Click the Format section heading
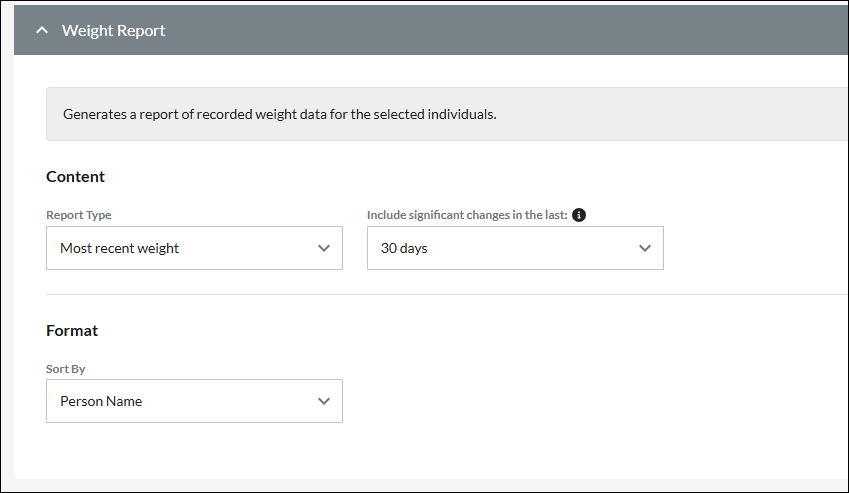849x493 pixels. pyautogui.click(x=72, y=331)
